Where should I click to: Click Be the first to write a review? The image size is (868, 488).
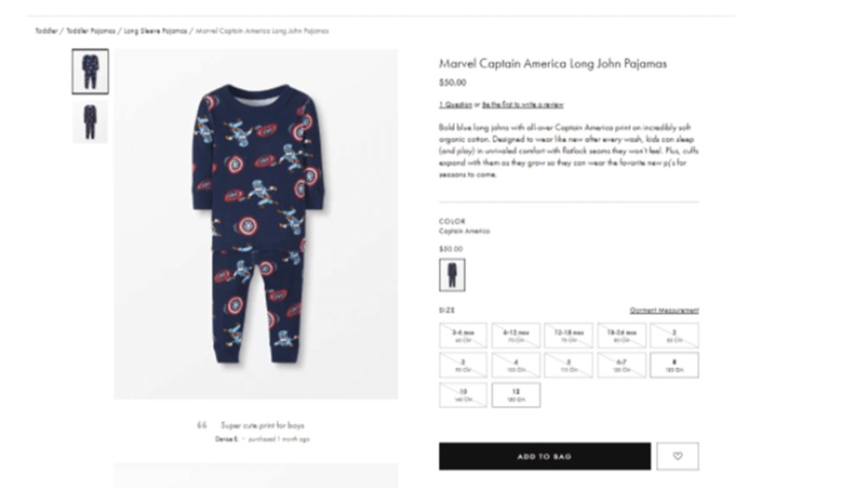click(x=522, y=104)
